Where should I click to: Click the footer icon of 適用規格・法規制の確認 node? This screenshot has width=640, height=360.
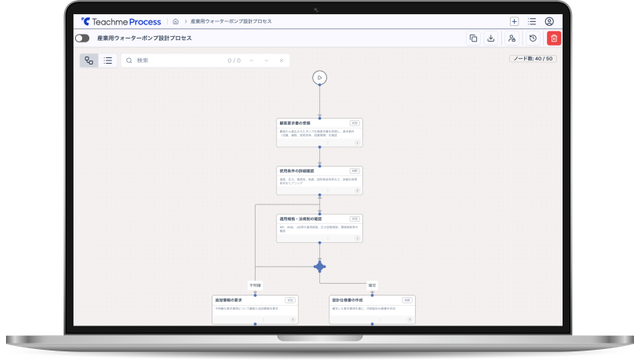click(x=357, y=238)
